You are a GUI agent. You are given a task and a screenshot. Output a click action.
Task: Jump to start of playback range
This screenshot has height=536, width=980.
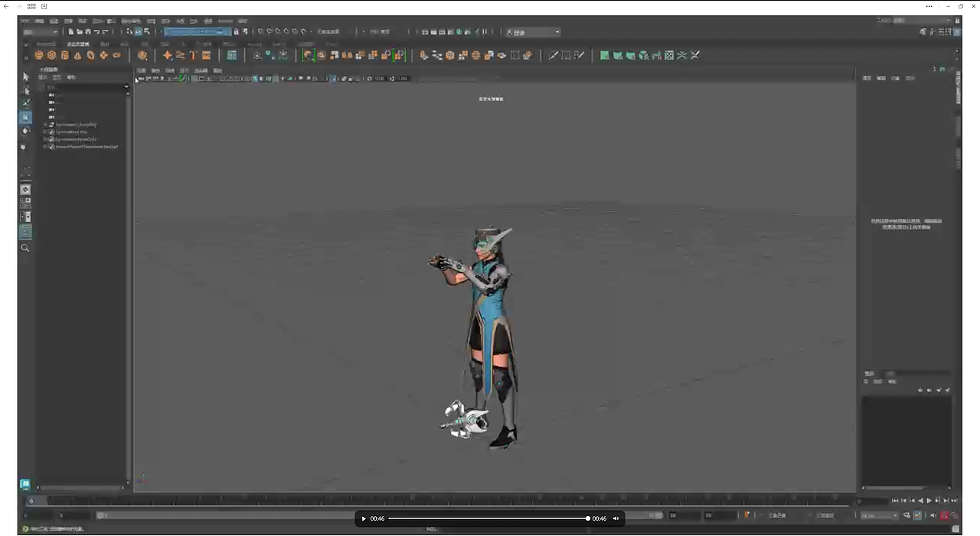tap(896, 501)
